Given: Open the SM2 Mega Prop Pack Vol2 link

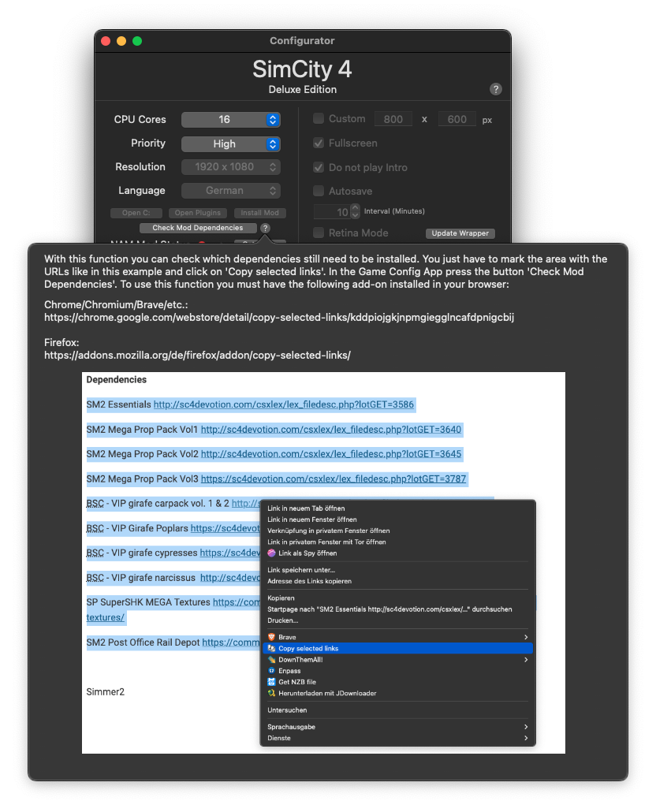Looking at the screenshot, I should [331, 454].
